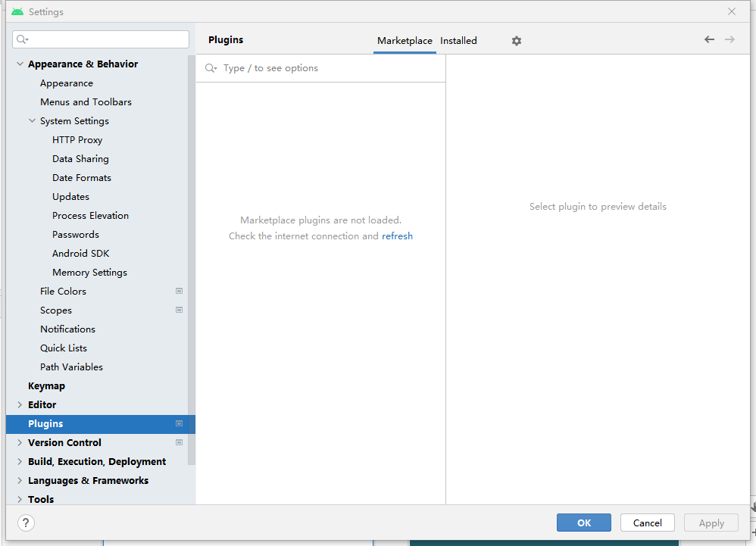
Task: Click the project-level icon beside Scopes
Action: 180,310
